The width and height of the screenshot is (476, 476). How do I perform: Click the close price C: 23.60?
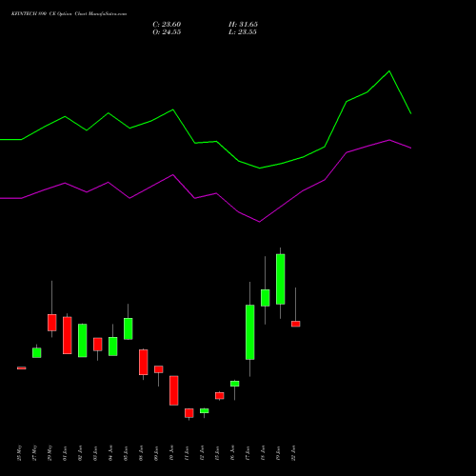tap(167, 25)
